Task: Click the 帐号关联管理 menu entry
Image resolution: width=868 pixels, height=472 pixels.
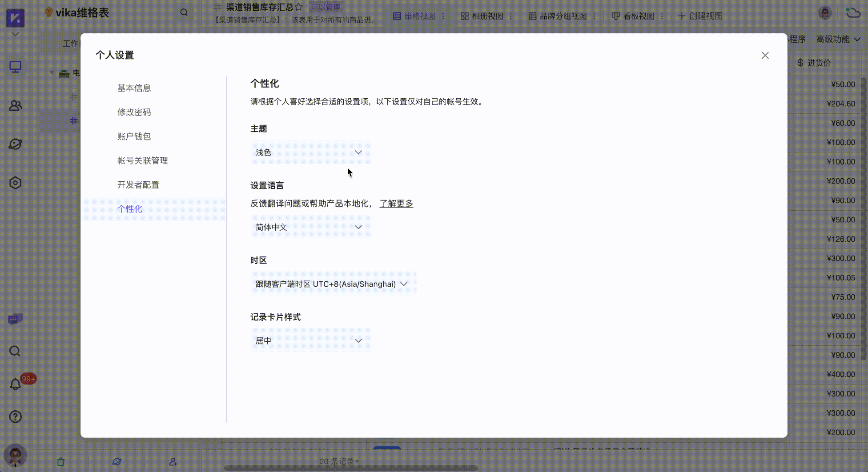Action: pyautogui.click(x=142, y=160)
